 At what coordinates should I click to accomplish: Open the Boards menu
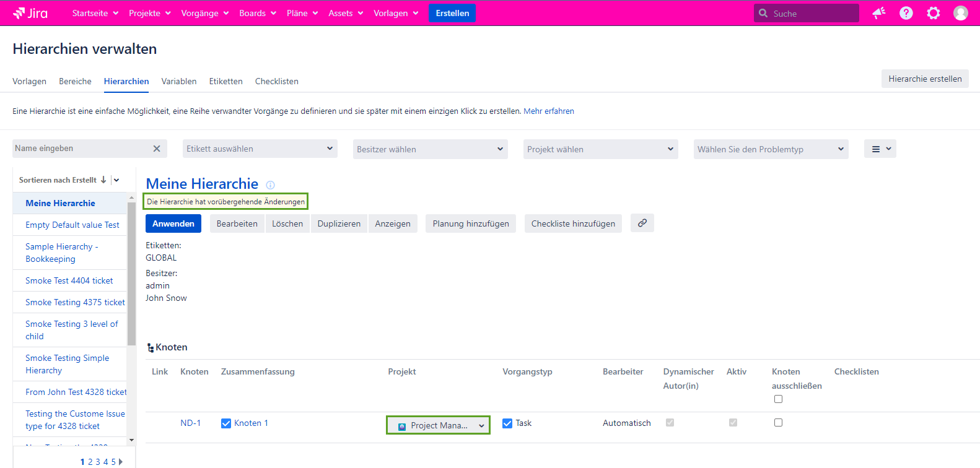(x=257, y=13)
